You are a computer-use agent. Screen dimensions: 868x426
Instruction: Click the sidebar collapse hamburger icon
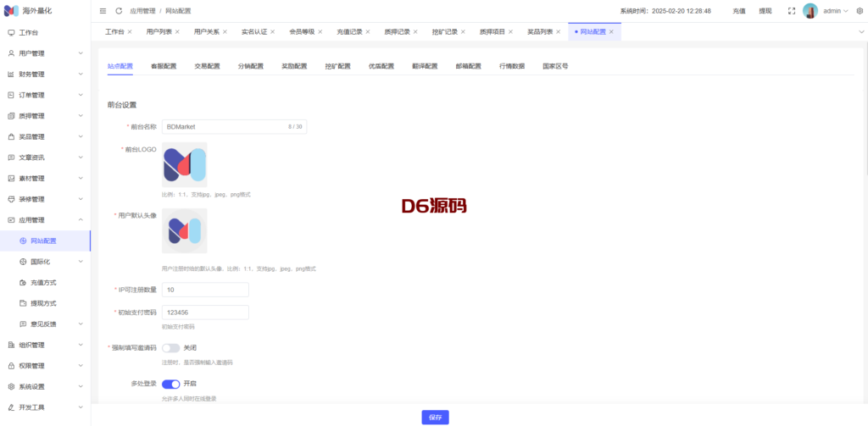[103, 11]
